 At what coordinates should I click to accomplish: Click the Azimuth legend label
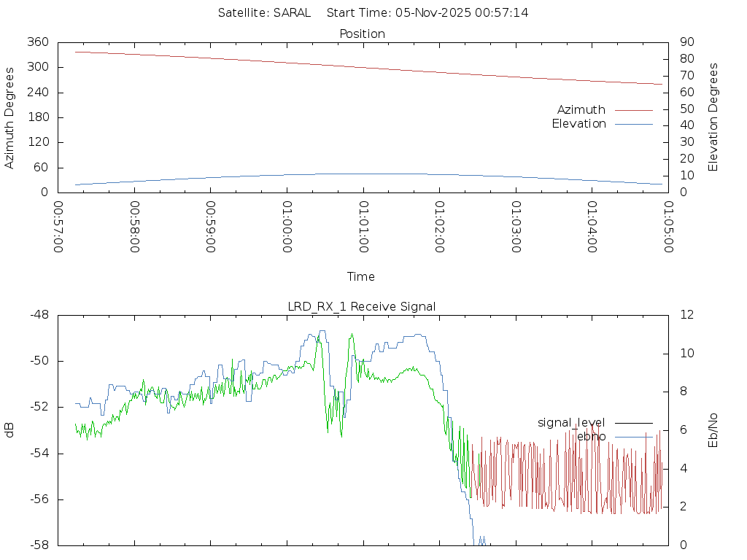pyautogui.click(x=581, y=110)
